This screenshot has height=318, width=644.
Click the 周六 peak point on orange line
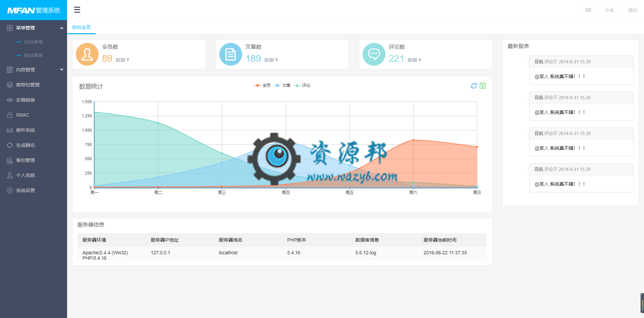coord(413,140)
